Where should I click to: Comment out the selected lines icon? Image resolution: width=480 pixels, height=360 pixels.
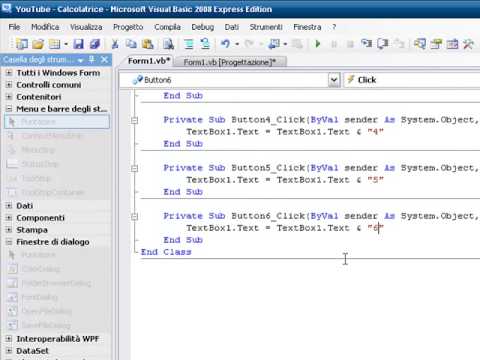(189, 44)
